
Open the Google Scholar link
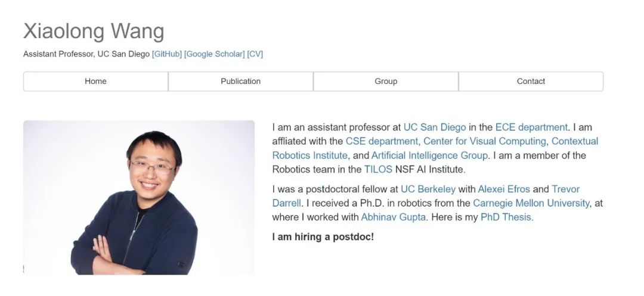point(215,54)
